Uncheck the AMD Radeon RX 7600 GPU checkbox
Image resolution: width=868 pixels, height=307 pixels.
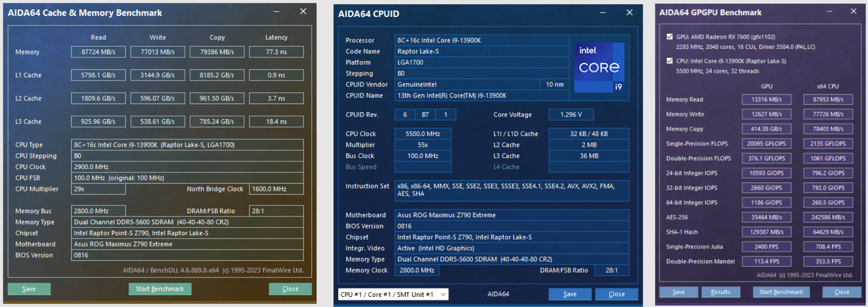point(669,37)
